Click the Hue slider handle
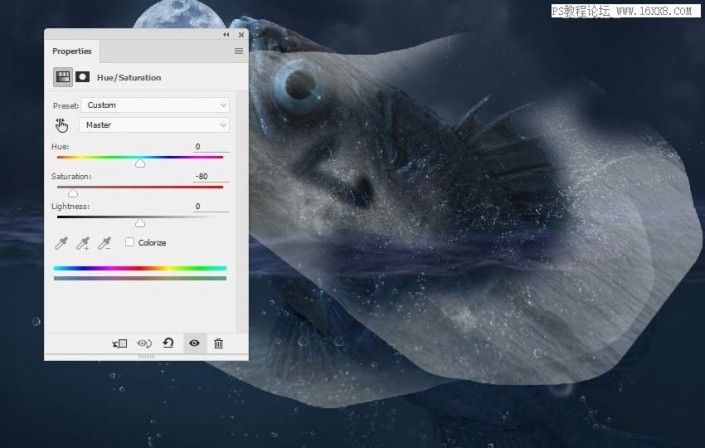This screenshot has height=448, width=705. (x=140, y=163)
